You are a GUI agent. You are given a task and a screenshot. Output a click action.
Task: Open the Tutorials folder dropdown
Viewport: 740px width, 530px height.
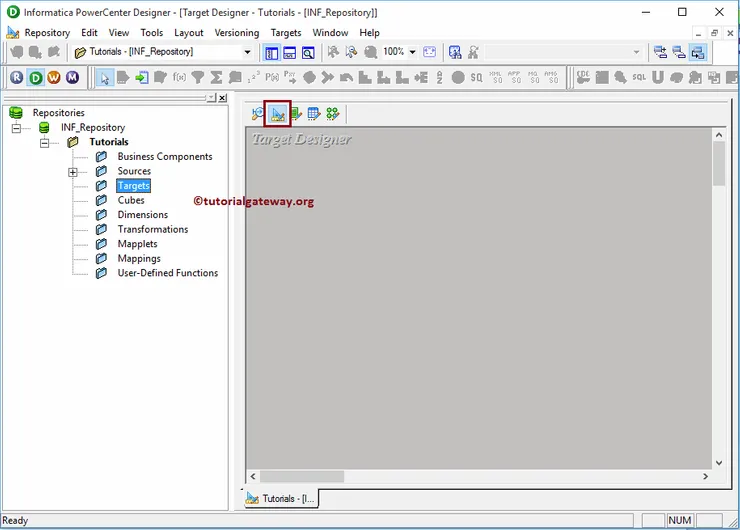[x=247, y=52]
